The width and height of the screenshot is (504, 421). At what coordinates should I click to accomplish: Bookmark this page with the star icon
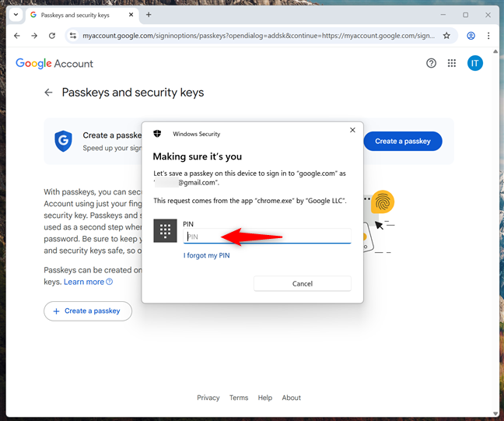[x=446, y=36]
